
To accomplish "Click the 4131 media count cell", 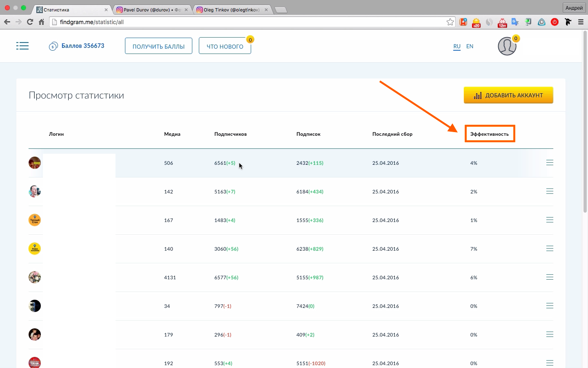I will 170,277.
